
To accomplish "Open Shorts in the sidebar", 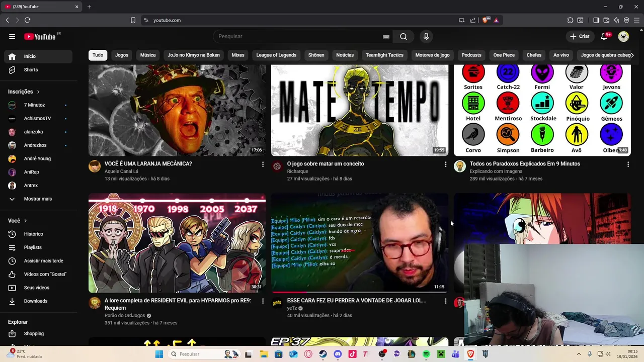I will (38, 70).
